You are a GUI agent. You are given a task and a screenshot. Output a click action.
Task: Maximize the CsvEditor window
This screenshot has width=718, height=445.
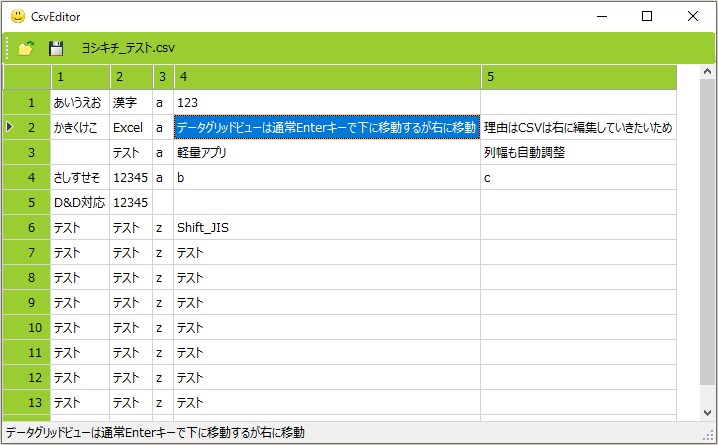tap(647, 16)
